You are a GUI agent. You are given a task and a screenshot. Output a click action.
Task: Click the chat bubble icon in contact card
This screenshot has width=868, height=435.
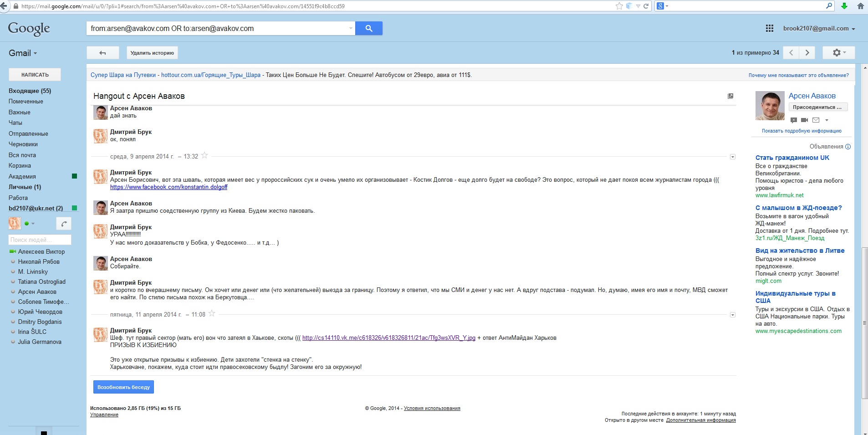[x=794, y=120]
